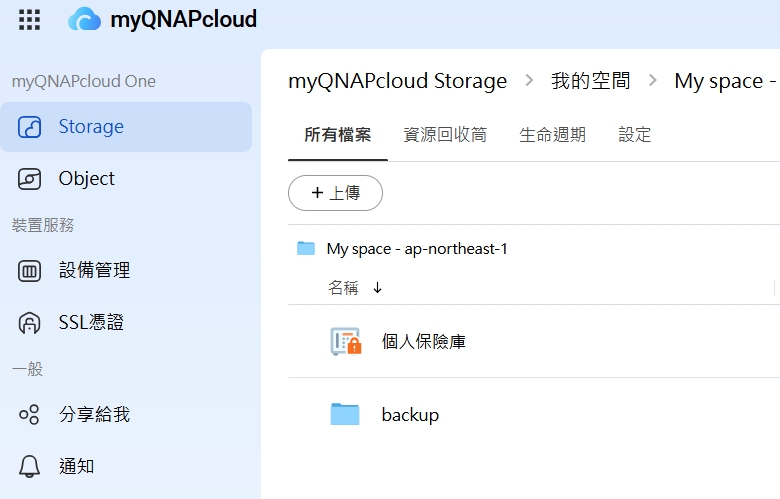Open the Object sidebar icon
780x499 pixels.
[x=29, y=179]
